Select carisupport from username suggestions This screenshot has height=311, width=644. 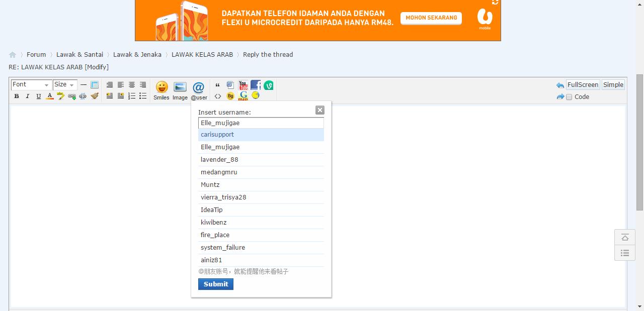point(261,135)
